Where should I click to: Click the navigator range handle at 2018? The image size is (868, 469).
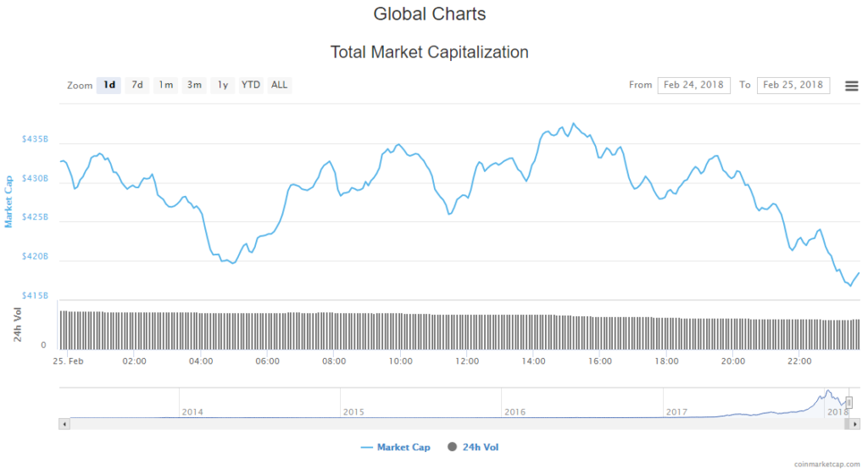click(849, 402)
